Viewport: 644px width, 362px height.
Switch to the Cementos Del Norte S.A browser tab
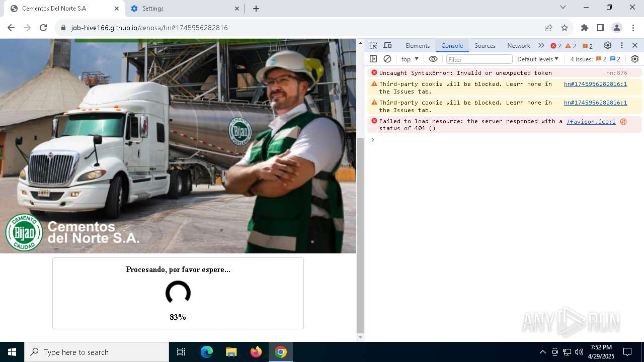(x=63, y=9)
